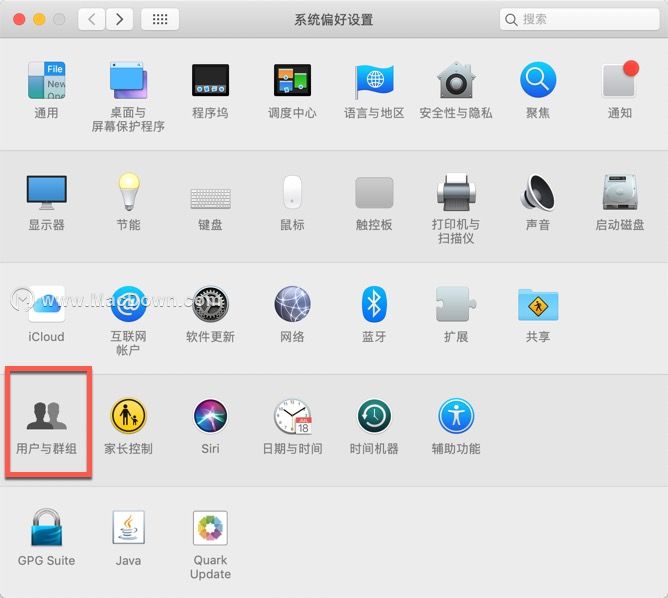Open the 聚焦 (Spotlight) pane
This screenshot has height=598, width=668.
point(538,80)
